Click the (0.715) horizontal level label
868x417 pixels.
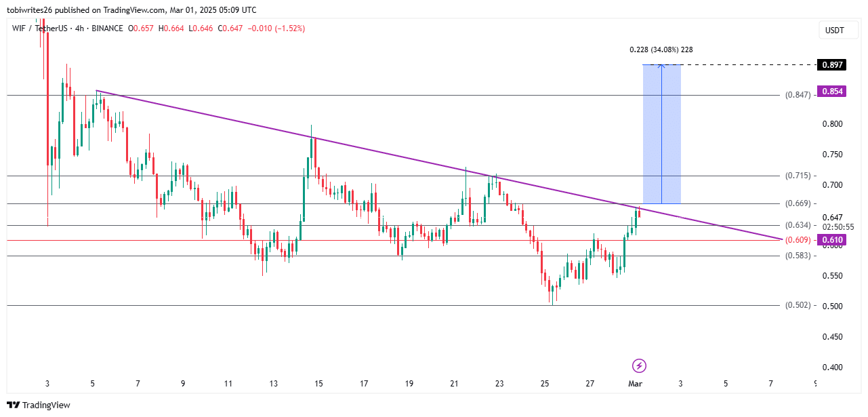[798, 176]
